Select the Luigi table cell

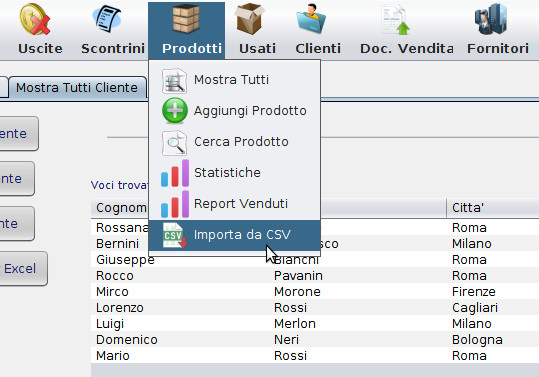pyautogui.click(x=110, y=324)
